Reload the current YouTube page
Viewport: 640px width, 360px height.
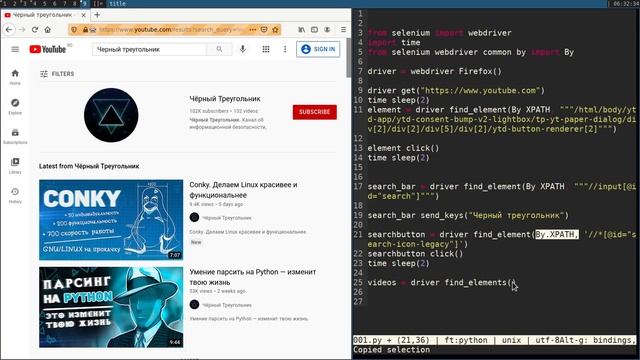35,30
